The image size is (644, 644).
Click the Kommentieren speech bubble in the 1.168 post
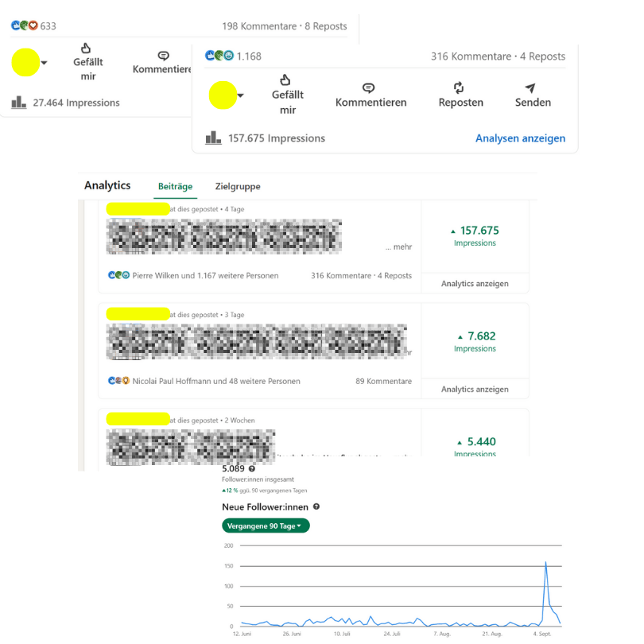pyautogui.click(x=368, y=88)
